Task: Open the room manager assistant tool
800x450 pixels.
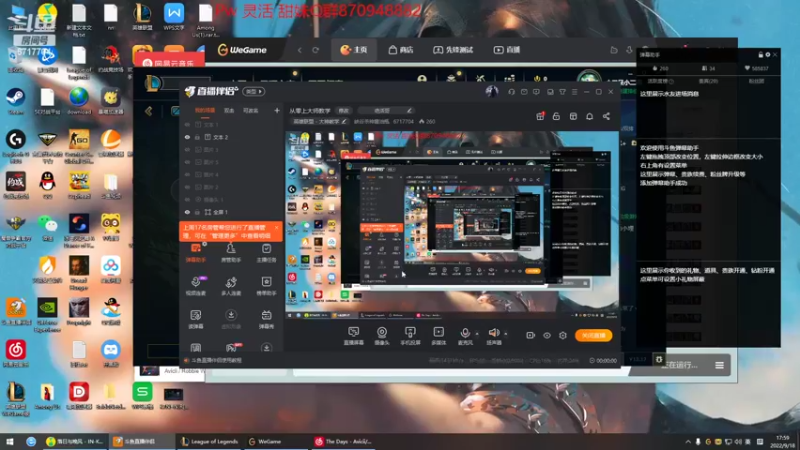Action: 231,253
